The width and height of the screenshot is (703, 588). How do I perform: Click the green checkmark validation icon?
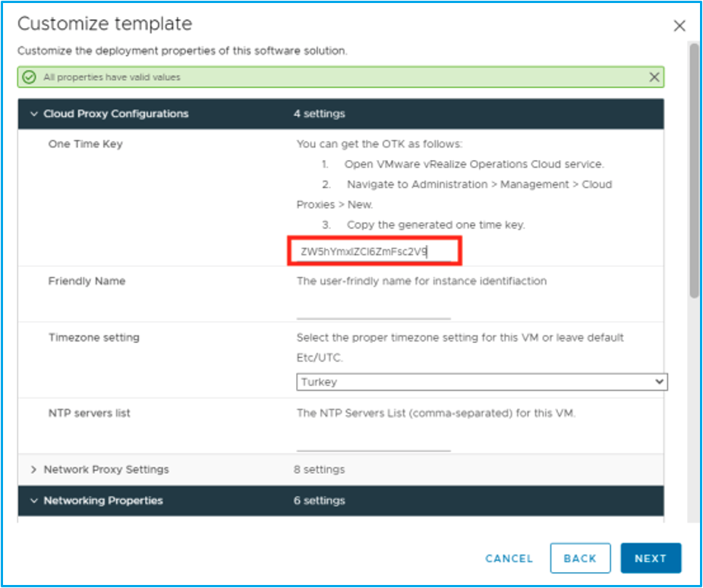[x=30, y=77]
